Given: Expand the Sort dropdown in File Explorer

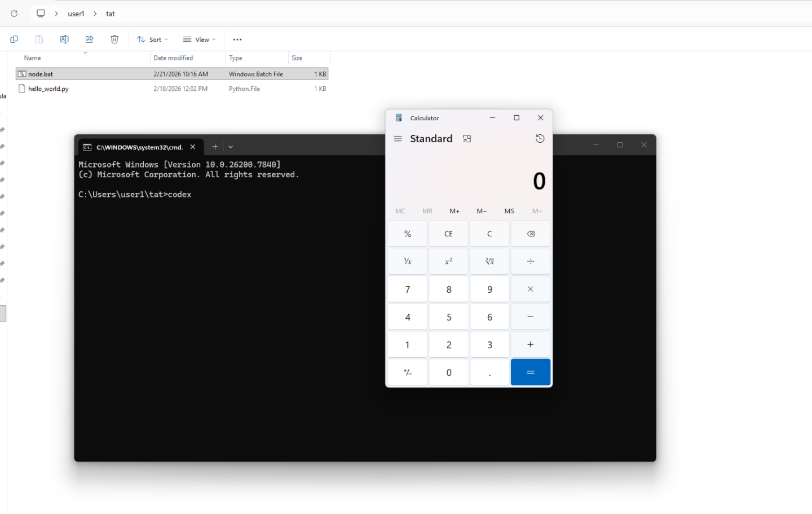Looking at the screenshot, I should click(x=152, y=39).
